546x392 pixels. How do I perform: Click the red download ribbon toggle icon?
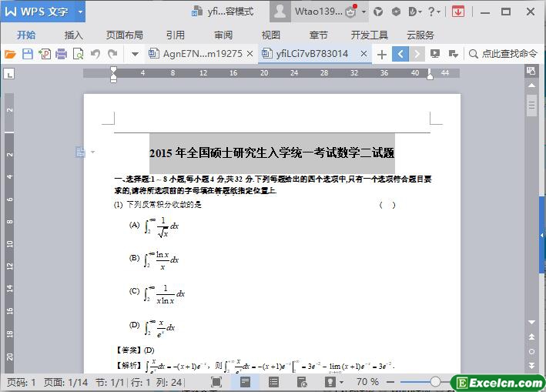pos(458,12)
